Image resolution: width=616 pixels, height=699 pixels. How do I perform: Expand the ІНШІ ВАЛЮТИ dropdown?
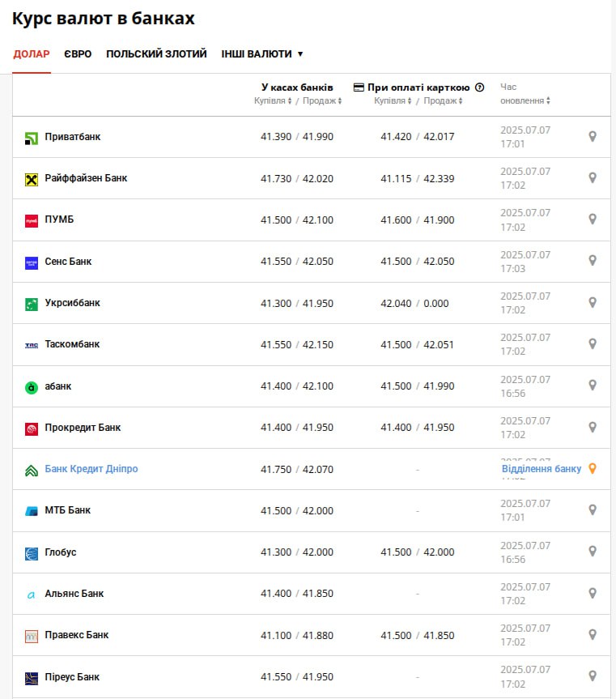pyautogui.click(x=262, y=54)
